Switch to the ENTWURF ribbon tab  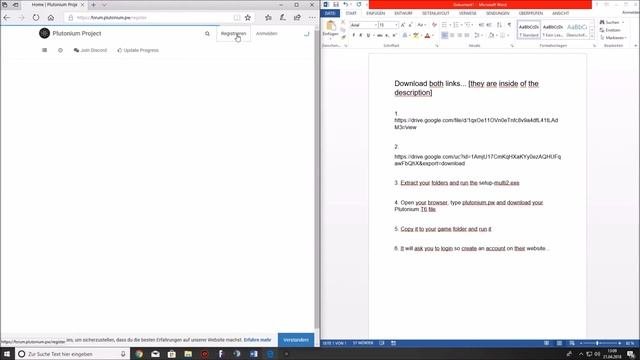click(403, 13)
